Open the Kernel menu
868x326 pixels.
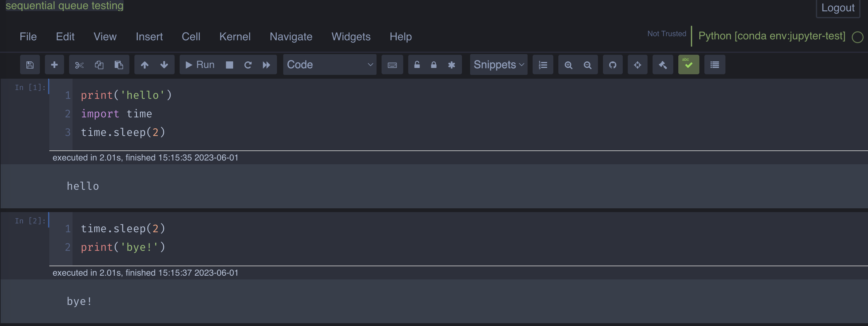pos(235,37)
